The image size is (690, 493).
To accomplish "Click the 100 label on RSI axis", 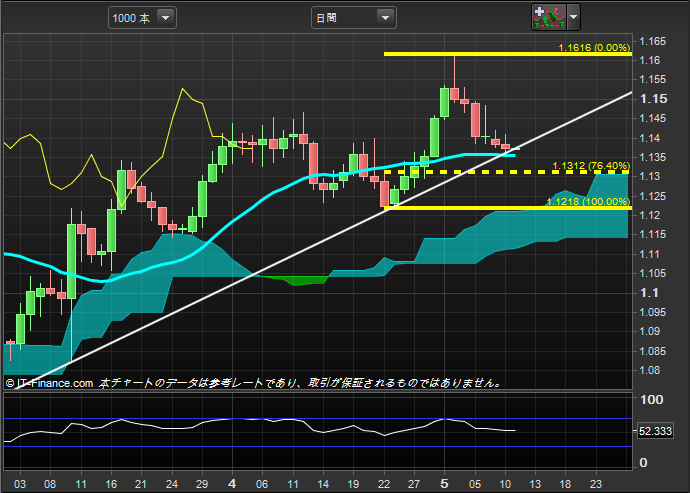I will (x=652, y=399).
